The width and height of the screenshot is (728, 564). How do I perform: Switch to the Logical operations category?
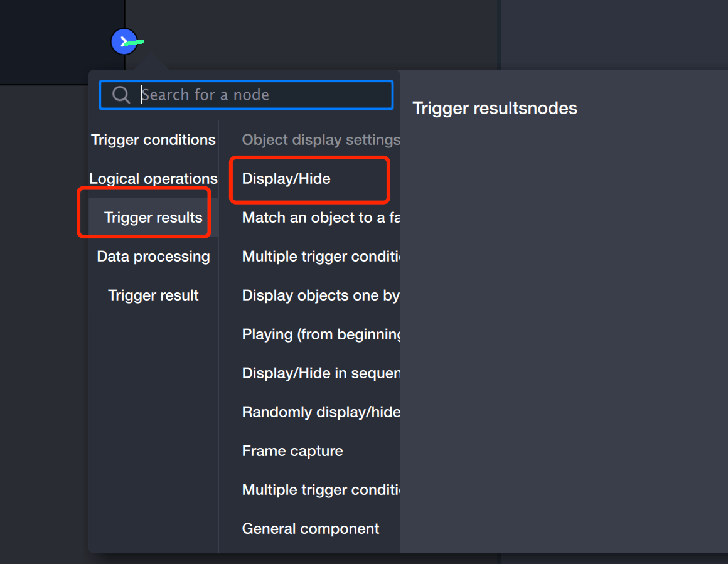click(153, 179)
